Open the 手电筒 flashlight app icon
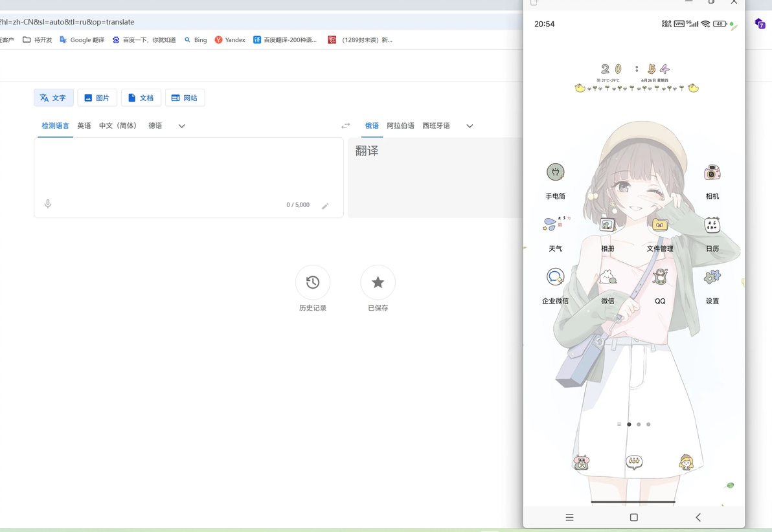Viewport: 772px width, 532px height. [556, 172]
